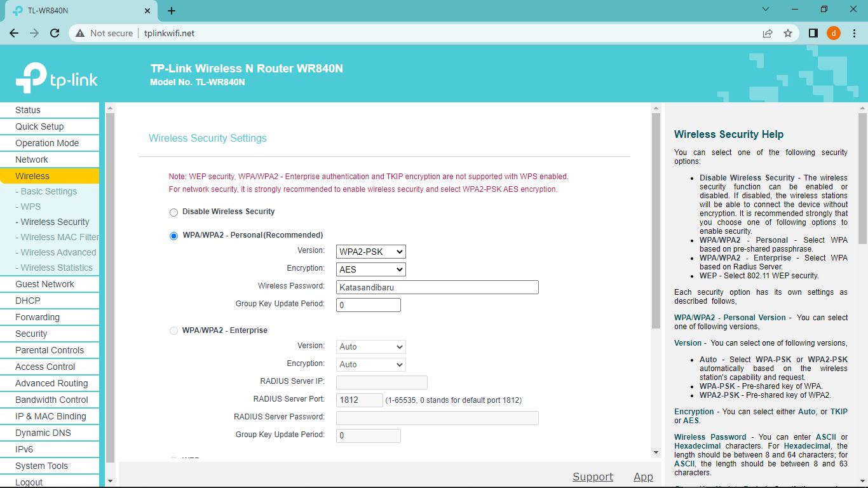The height and width of the screenshot is (488, 868).
Task: Click the Model No. TL-WR840N text
Action: [x=198, y=82]
